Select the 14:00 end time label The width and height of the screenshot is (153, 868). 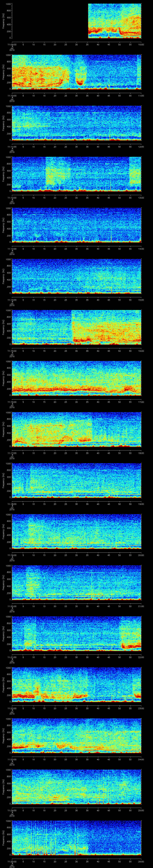pyautogui.click(x=141, y=249)
